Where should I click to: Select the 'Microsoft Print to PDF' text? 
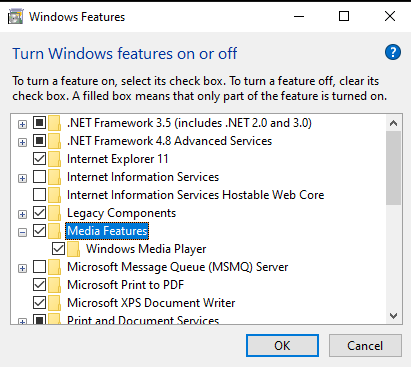(x=125, y=285)
